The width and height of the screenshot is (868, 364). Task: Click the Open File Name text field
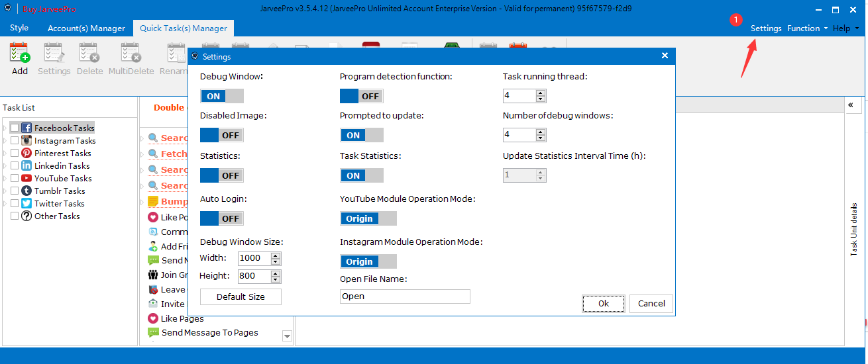click(405, 296)
